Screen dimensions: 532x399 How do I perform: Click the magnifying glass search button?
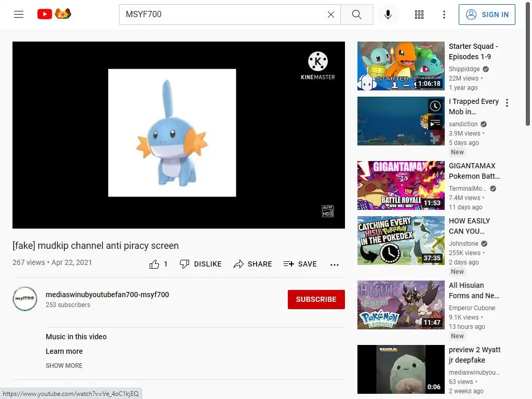(x=356, y=15)
